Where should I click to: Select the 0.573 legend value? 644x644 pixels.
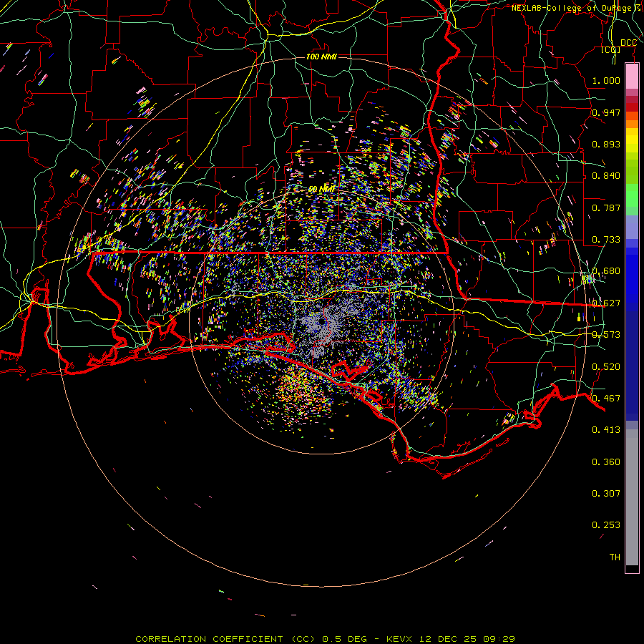pyautogui.click(x=606, y=335)
